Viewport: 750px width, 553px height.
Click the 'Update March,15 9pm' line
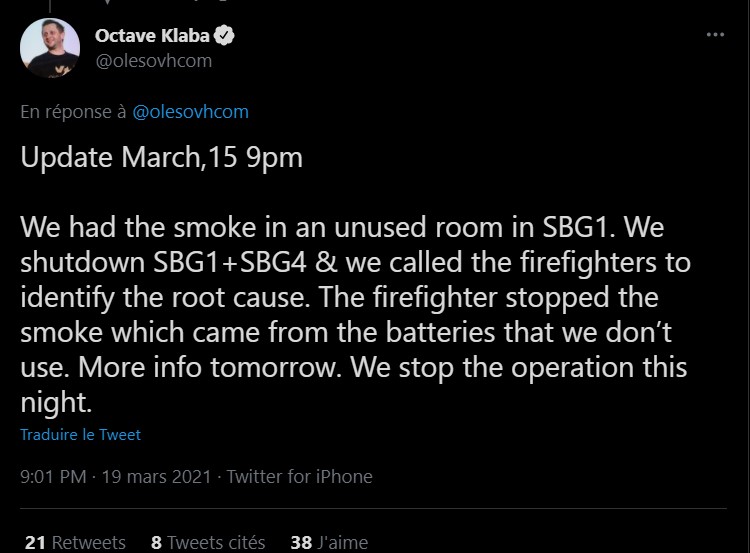coord(161,159)
